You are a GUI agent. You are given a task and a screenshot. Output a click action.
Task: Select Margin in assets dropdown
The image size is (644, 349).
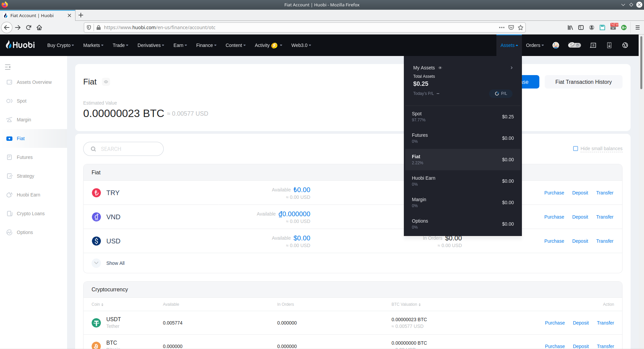click(x=463, y=202)
